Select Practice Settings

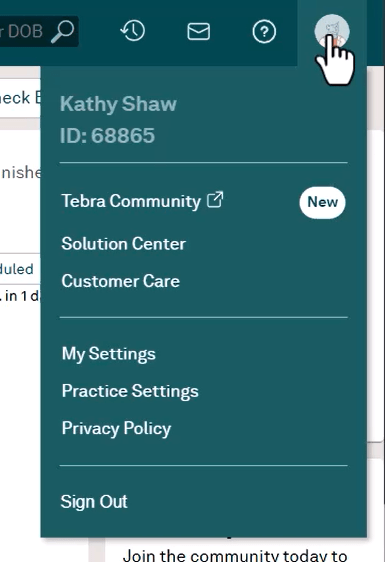pos(130,391)
